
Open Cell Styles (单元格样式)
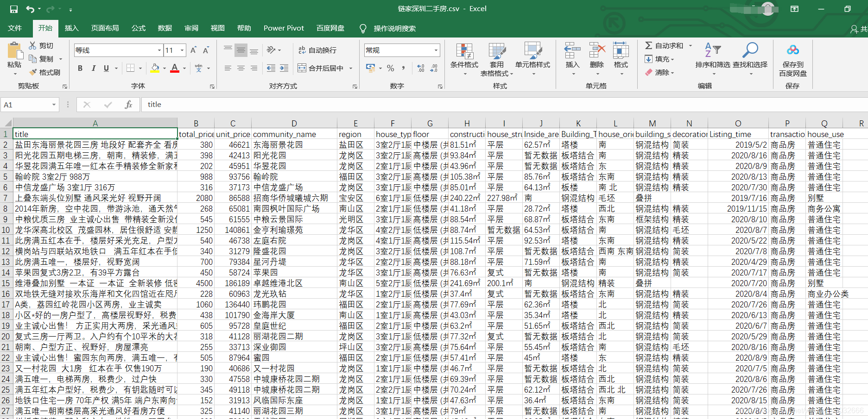click(x=532, y=59)
